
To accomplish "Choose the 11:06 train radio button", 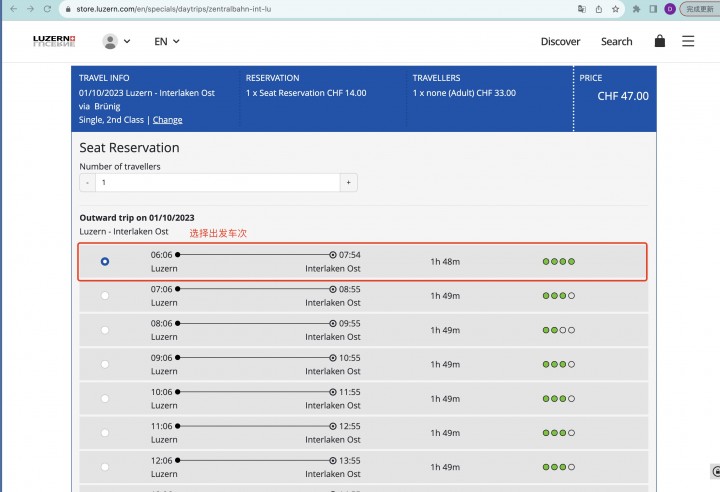I will coord(105,432).
